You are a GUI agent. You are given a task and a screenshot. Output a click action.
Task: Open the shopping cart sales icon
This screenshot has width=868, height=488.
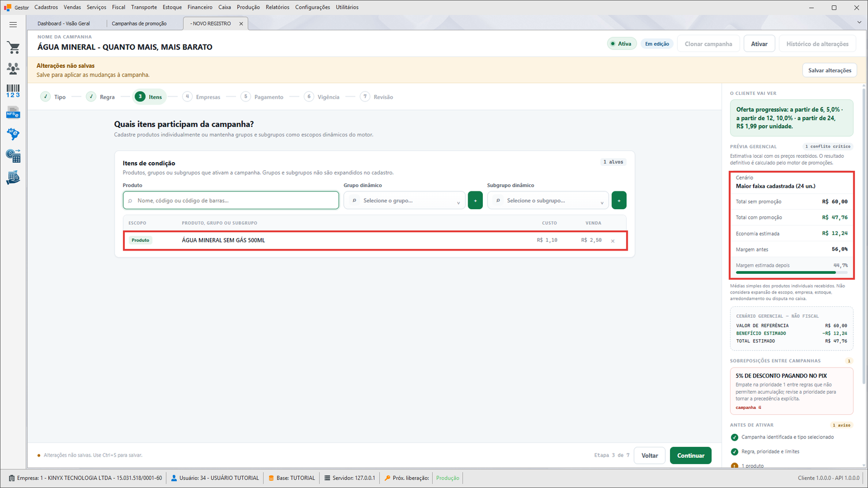pyautogui.click(x=13, y=48)
